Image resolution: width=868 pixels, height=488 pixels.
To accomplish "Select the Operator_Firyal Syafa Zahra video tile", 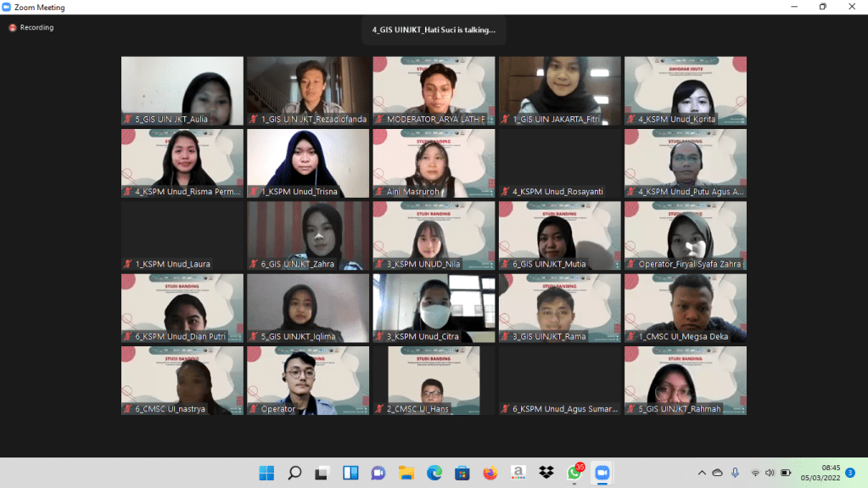I will point(685,235).
